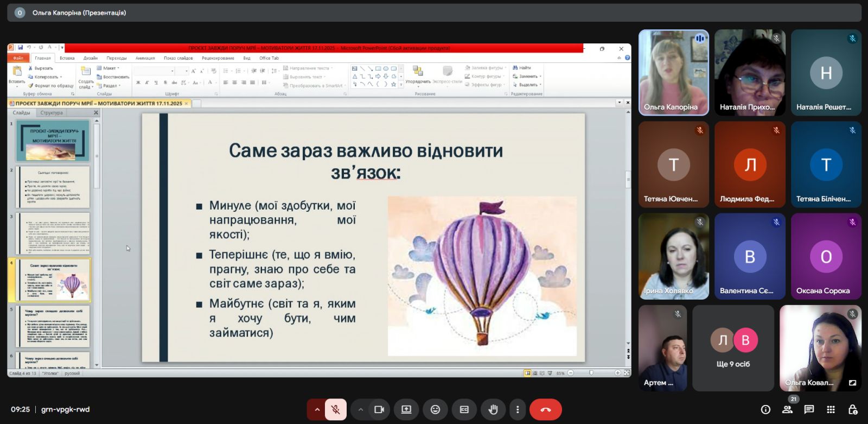Open meeting details info icon
868x424 pixels.
pos(765,409)
